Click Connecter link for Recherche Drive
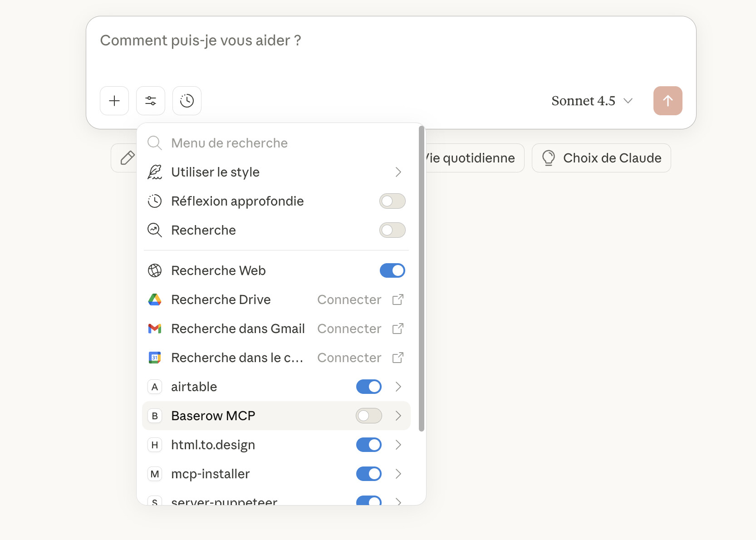Screen dimensions: 756x540 pyautogui.click(x=349, y=299)
